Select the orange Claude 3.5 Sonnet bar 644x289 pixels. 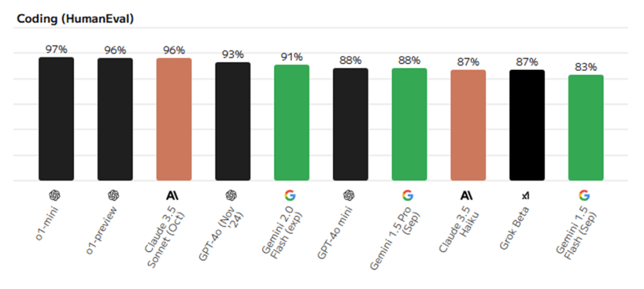coord(174,119)
